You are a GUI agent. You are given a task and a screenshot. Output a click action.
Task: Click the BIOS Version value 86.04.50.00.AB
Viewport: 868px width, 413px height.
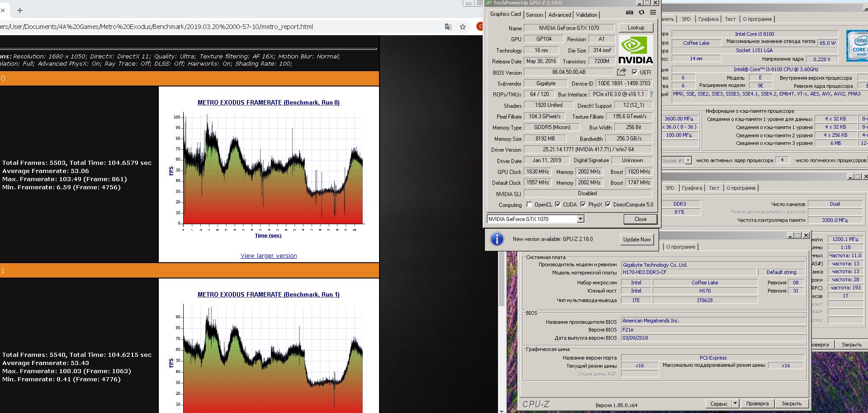569,72
